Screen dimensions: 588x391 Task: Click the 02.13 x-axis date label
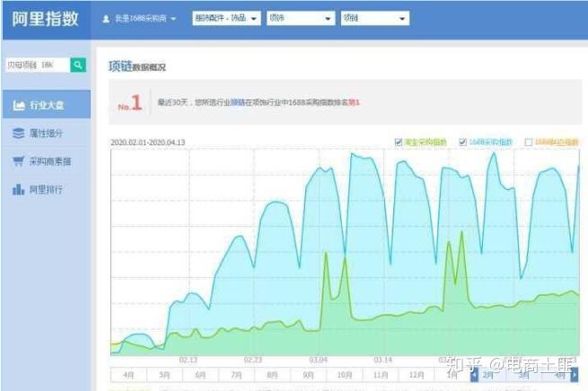click(189, 360)
